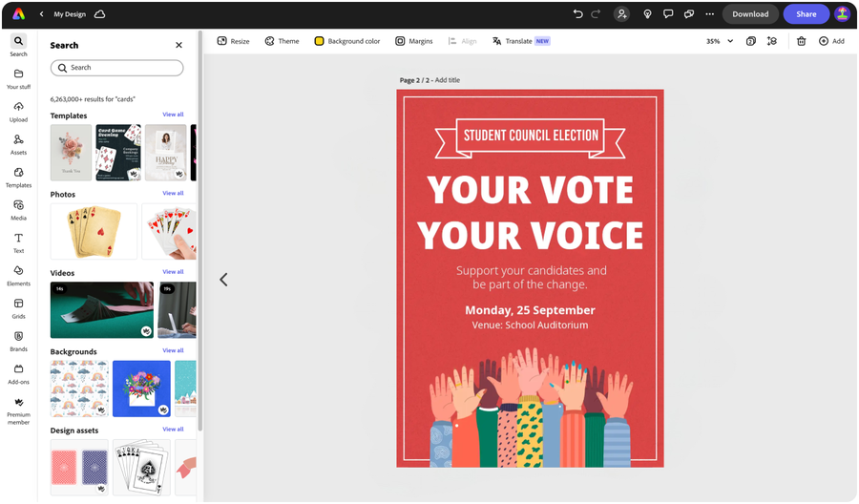View all Photos results
This screenshot has height=504, width=859.
click(173, 194)
